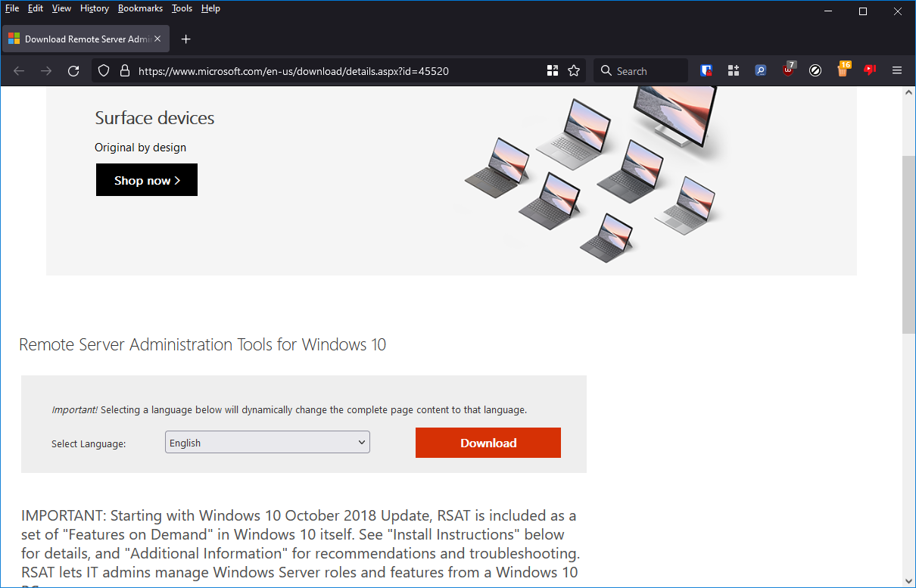Open the Tools menu
This screenshot has width=916, height=588.
(182, 8)
